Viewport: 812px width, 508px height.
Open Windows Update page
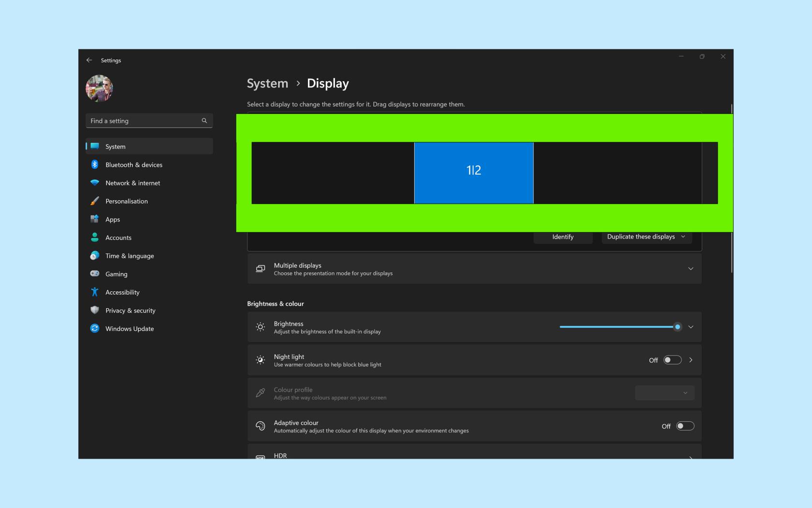(149, 329)
